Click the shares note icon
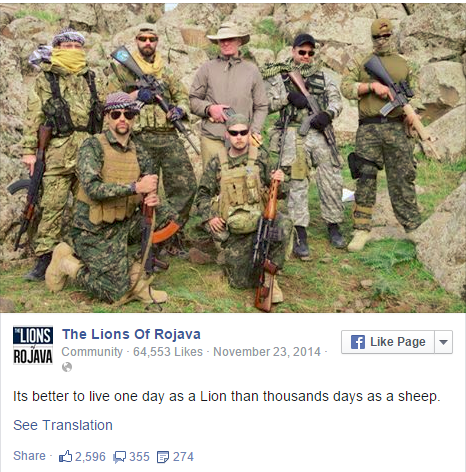 click(163, 457)
